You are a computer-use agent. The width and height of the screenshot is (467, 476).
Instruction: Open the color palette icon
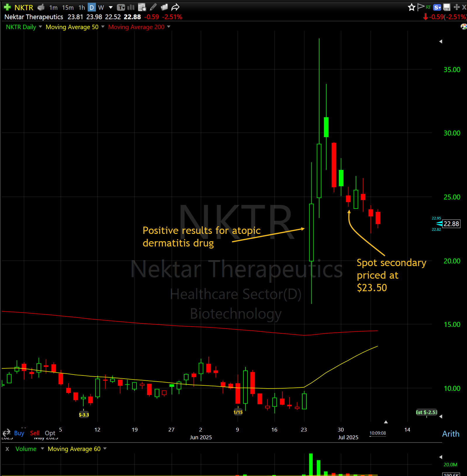click(463, 27)
